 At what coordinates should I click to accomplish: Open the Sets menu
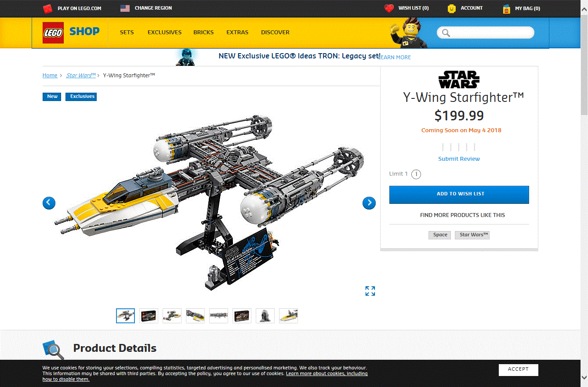point(127,33)
